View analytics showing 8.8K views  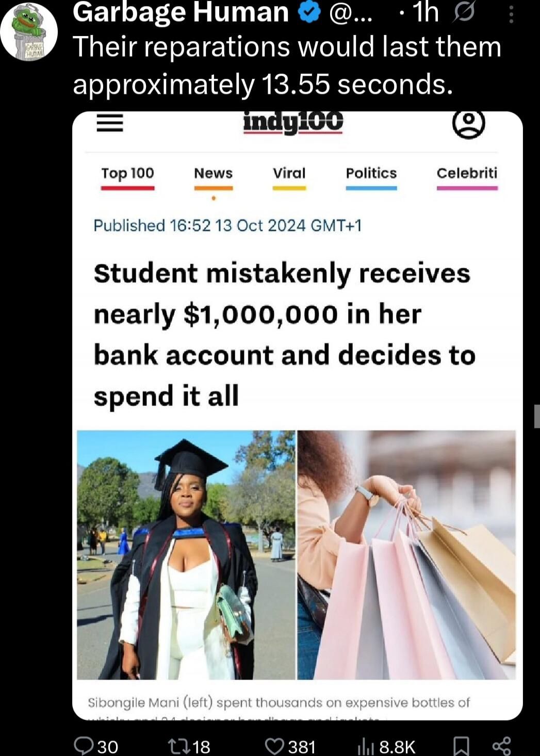tap(386, 746)
